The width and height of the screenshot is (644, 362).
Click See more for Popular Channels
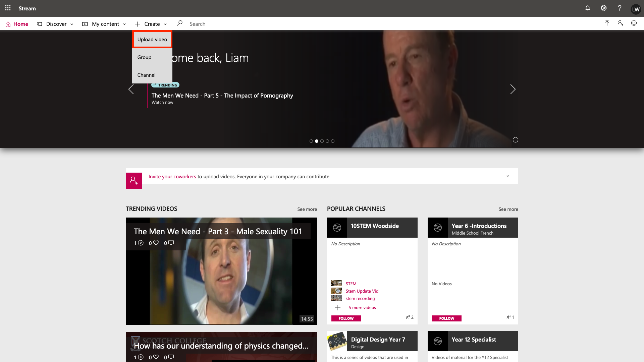pos(508,209)
